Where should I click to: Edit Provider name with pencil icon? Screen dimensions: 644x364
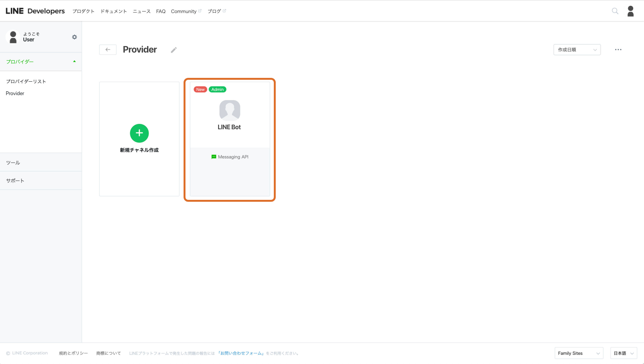point(174,50)
